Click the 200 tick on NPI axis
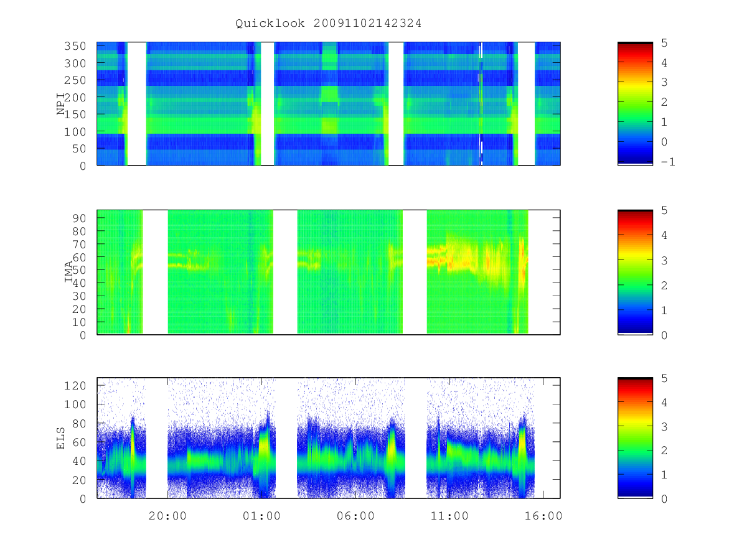Image resolution: width=747 pixels, height=560 pixels. 75,97
